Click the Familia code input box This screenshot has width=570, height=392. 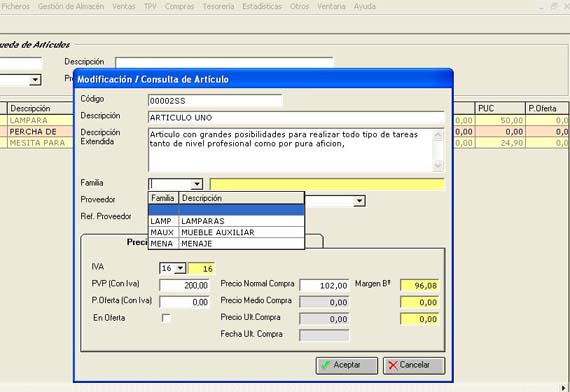(170, 184)
